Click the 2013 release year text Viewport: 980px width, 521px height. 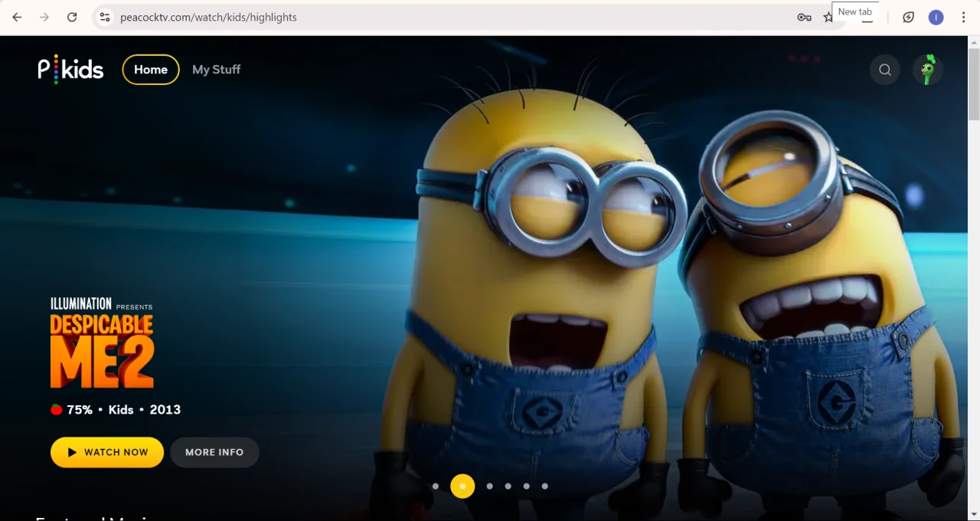click(x=165, y=410)
